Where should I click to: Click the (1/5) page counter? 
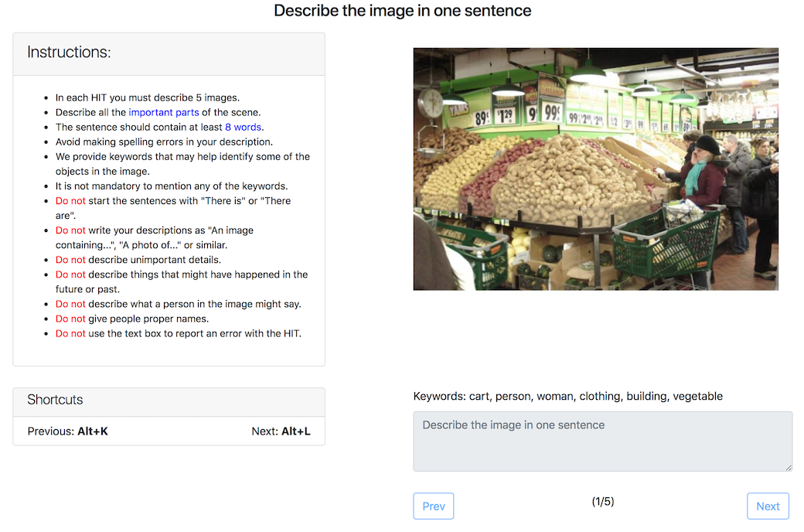pyautogui.click(x=602, y=501)
